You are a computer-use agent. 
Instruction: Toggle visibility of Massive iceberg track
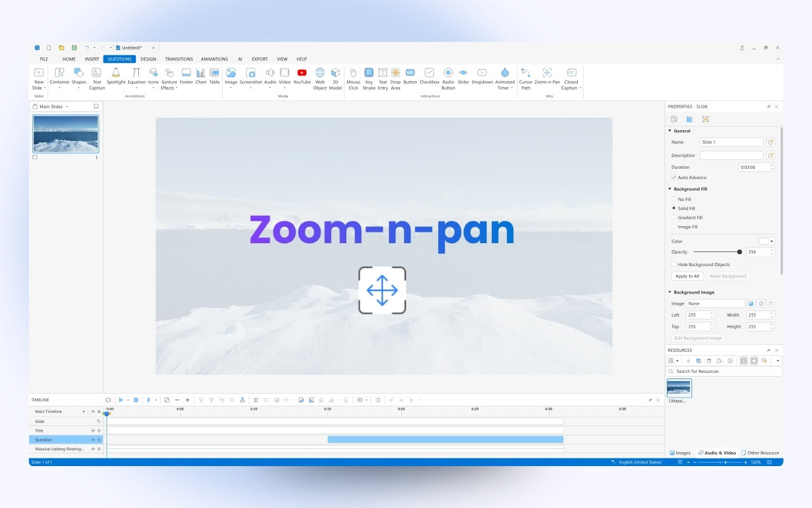pyautogui.click(x=93, y=449)
